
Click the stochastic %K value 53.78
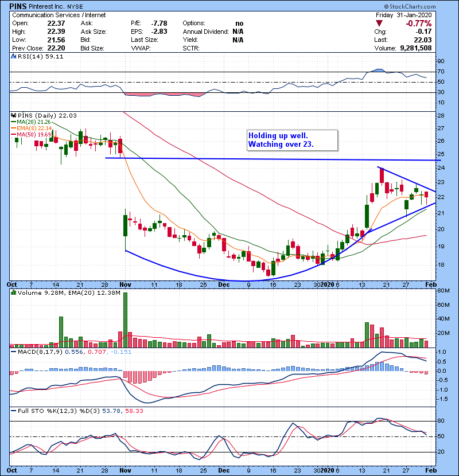click(x=111, y=411)
